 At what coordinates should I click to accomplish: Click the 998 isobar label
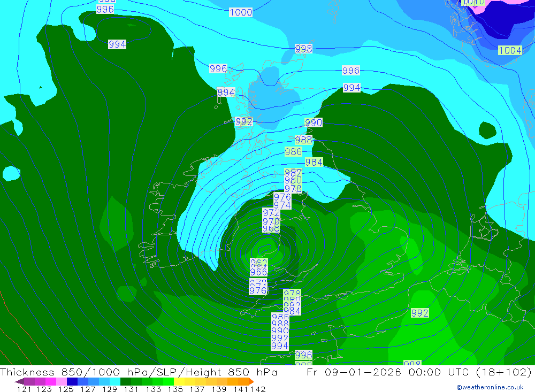(303, 49)
